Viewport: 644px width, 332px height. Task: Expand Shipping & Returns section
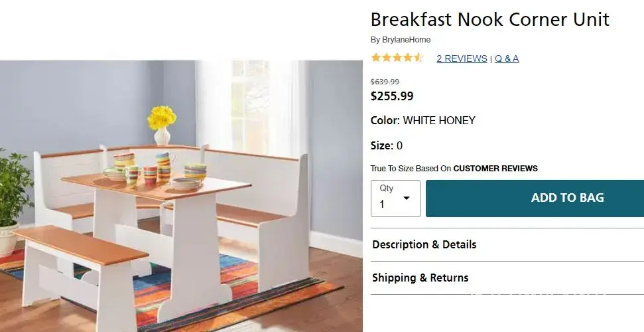(x=420, y=278)
